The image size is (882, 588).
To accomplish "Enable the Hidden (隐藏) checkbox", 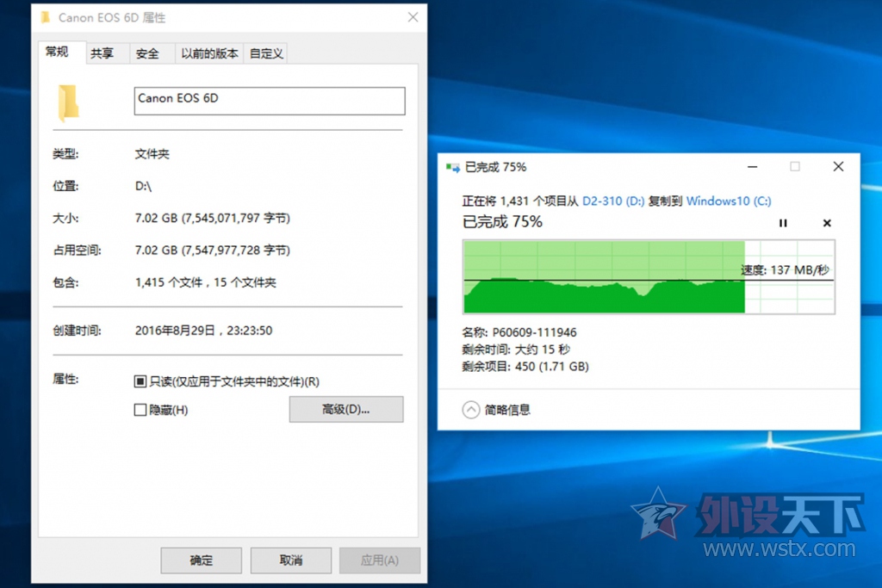I will tap(140, 410).
